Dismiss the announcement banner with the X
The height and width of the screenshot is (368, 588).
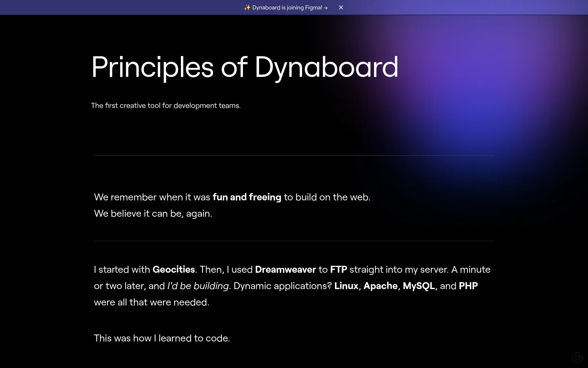341,7
